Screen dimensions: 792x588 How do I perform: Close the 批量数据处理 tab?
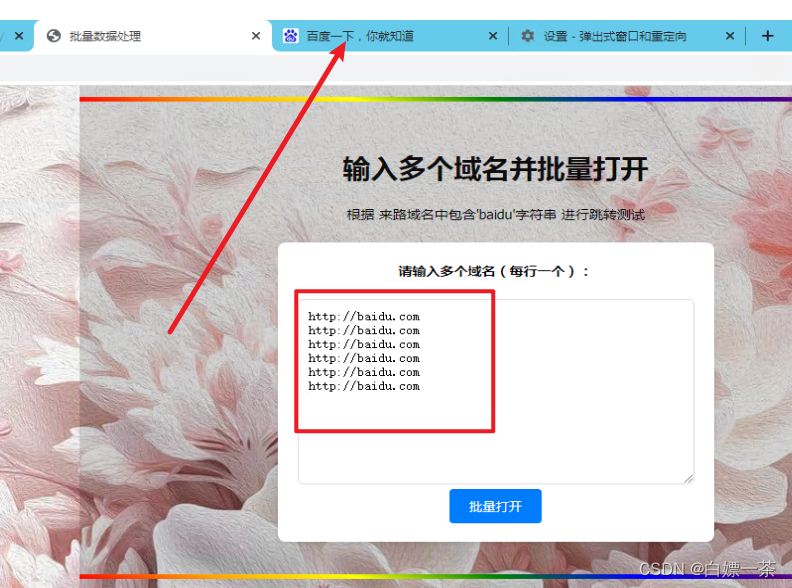pos(256,36)
